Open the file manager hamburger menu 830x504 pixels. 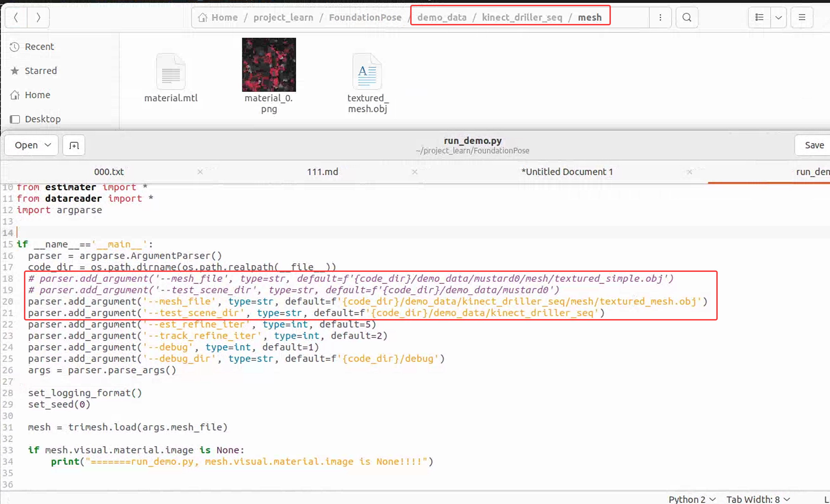coord(802,17)
